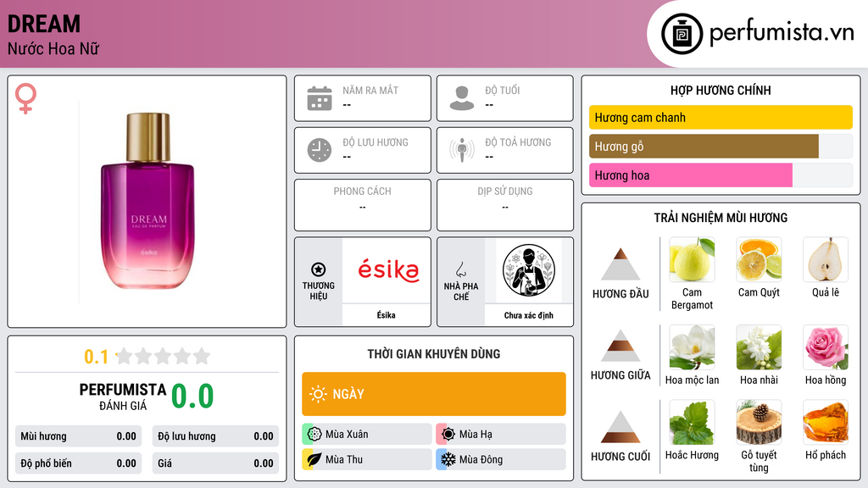Click the DREAM title heading
The width and height of the screenshot is (868, 488).
(44, 25)
